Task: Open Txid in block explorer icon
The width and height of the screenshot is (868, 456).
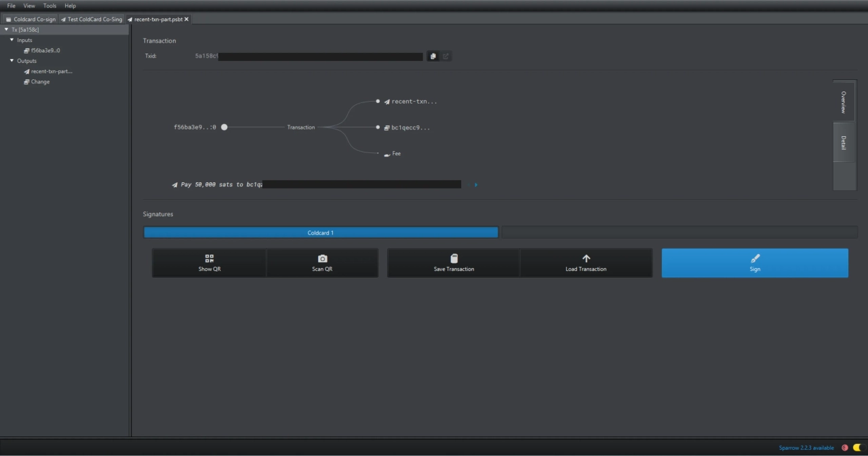Action: (446, 56)
